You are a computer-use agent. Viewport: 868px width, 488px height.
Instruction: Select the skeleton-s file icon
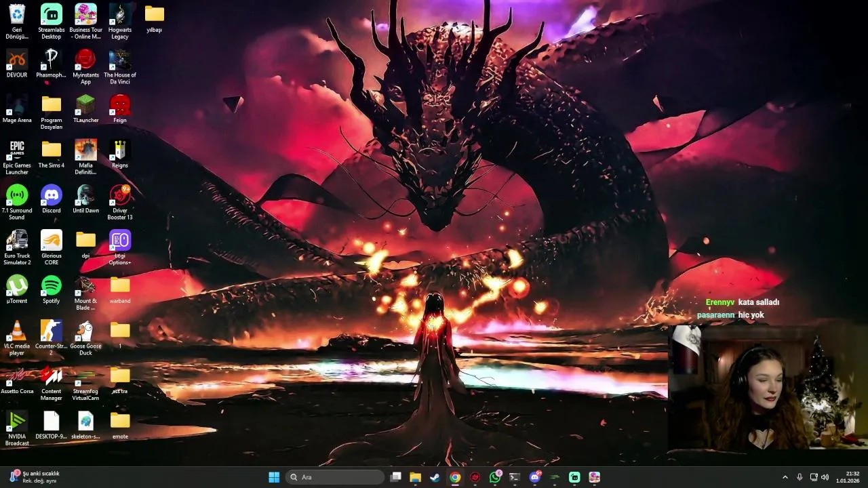85,425
